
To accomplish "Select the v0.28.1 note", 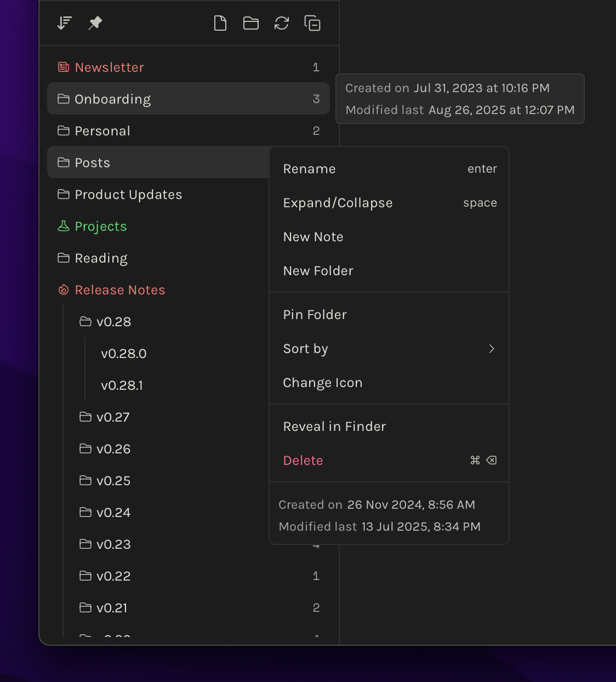I will point(122,385).
